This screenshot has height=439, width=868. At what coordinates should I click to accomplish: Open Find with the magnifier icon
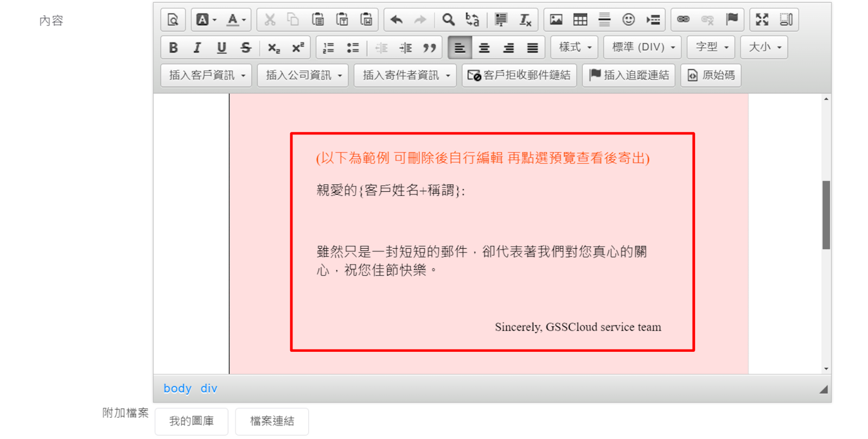tap(448, 20)
